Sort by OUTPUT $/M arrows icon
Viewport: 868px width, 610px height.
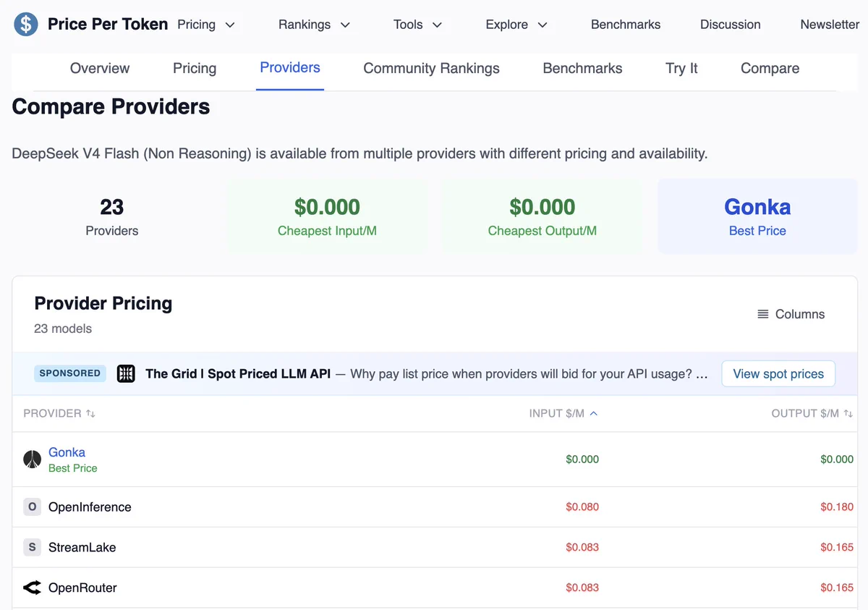click(848, 413)
